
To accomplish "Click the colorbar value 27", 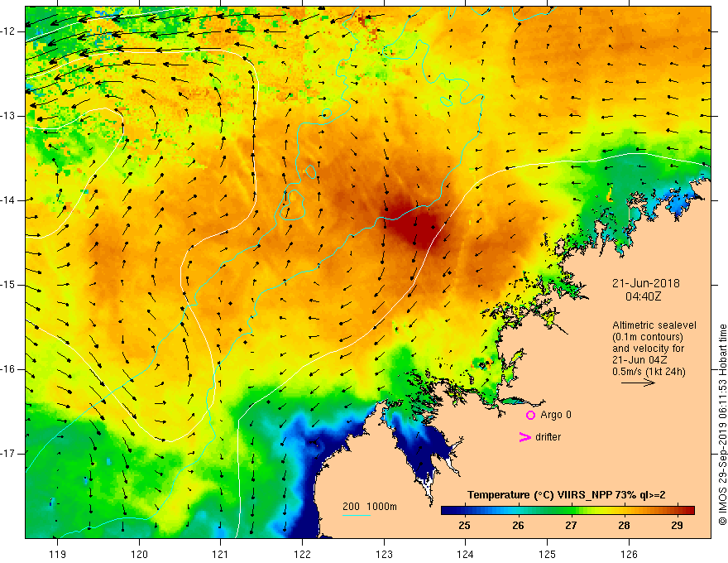I will 571,526.
